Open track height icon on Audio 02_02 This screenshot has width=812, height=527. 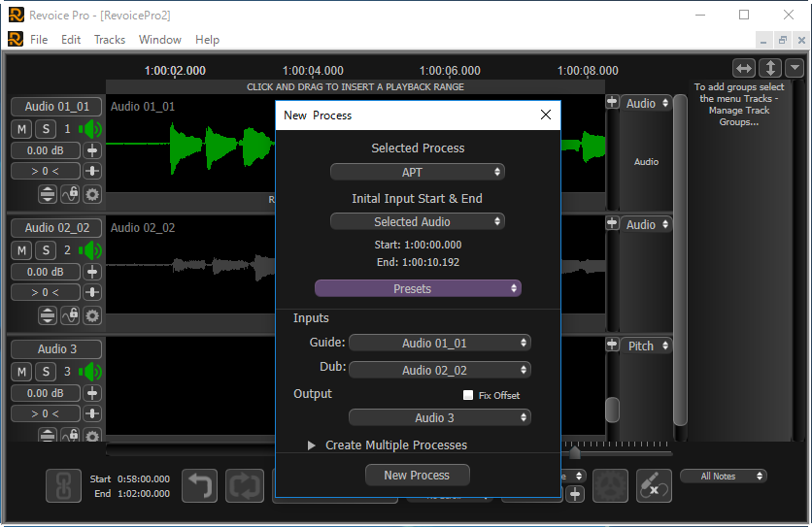point(48,315)
